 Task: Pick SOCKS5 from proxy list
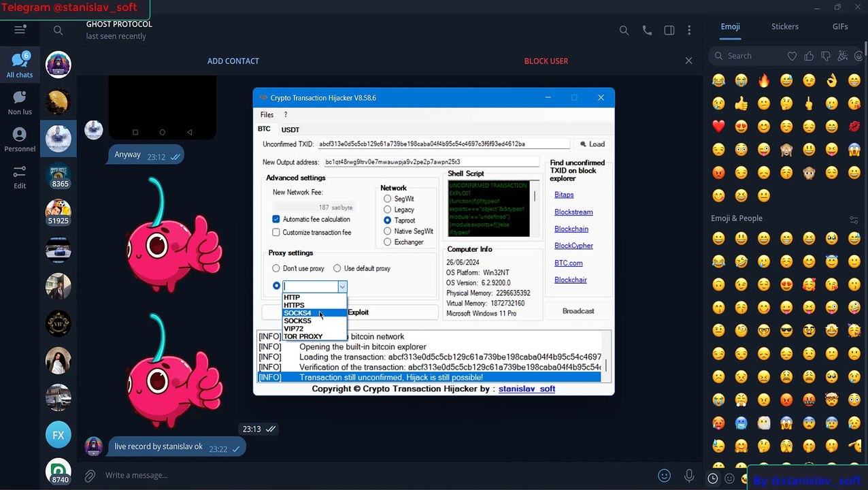(314, 321)
